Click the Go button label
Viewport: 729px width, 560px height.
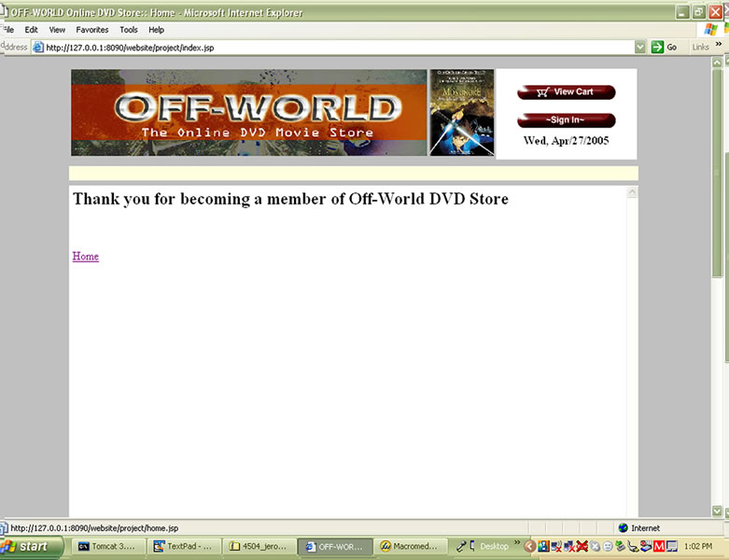(x=672, y=47)
